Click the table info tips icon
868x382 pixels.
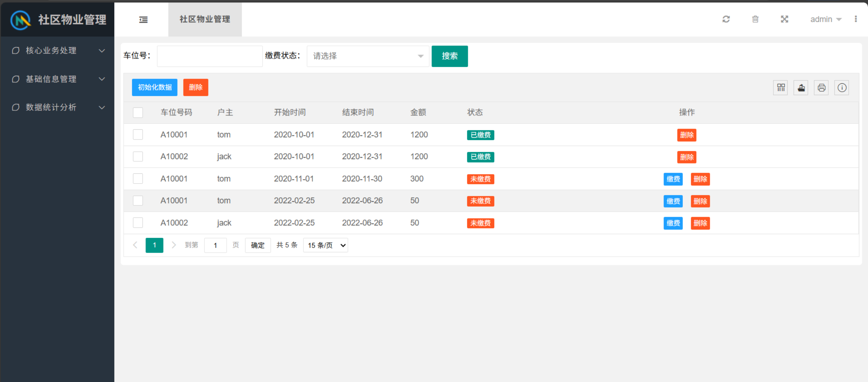[842, 88]
